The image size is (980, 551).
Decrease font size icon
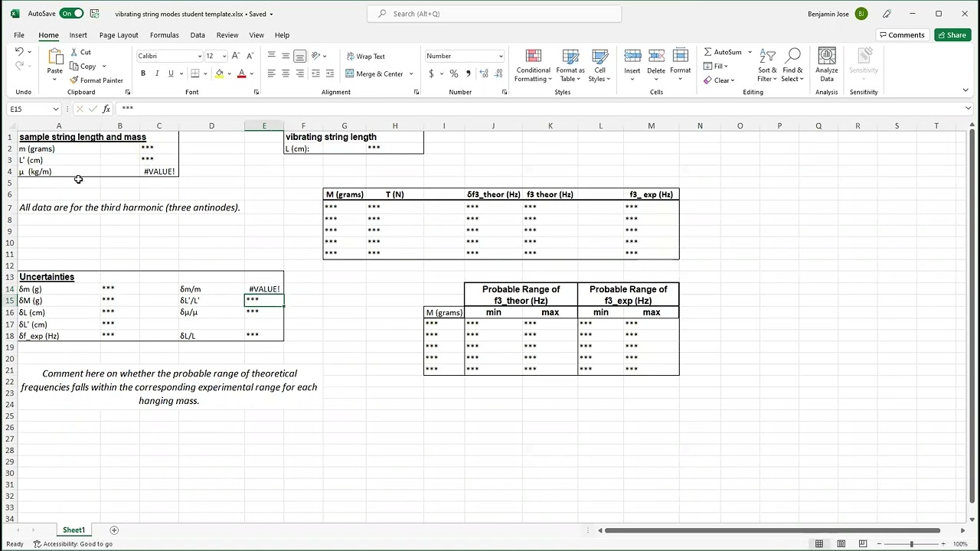[x=250, y=56]
